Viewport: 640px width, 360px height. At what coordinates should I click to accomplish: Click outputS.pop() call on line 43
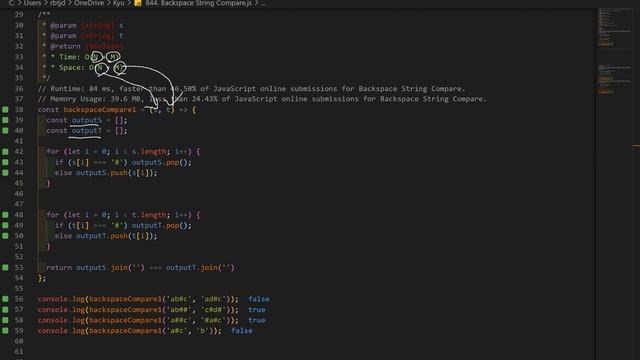[161, 162]
